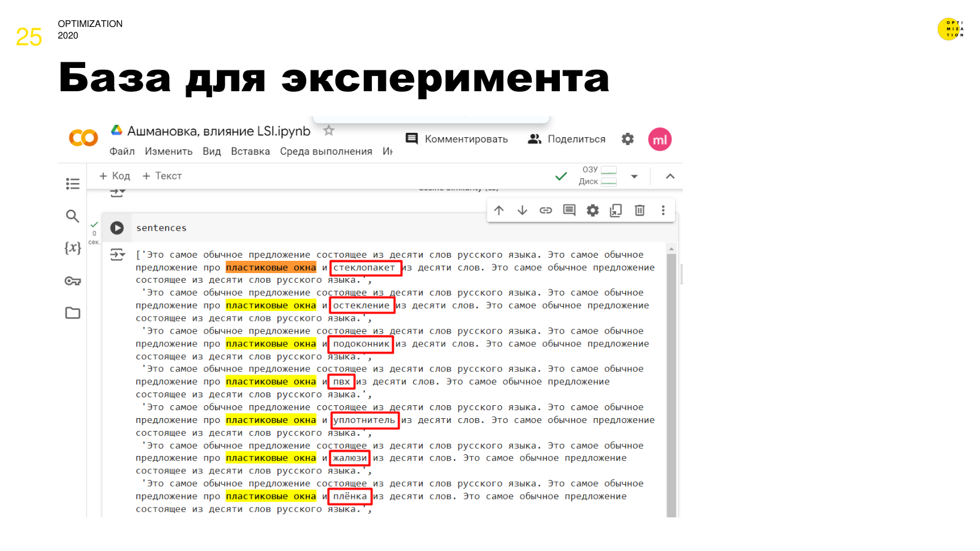
Task: Click the word жалюзи in the output
Action: (x=350, y=458)
